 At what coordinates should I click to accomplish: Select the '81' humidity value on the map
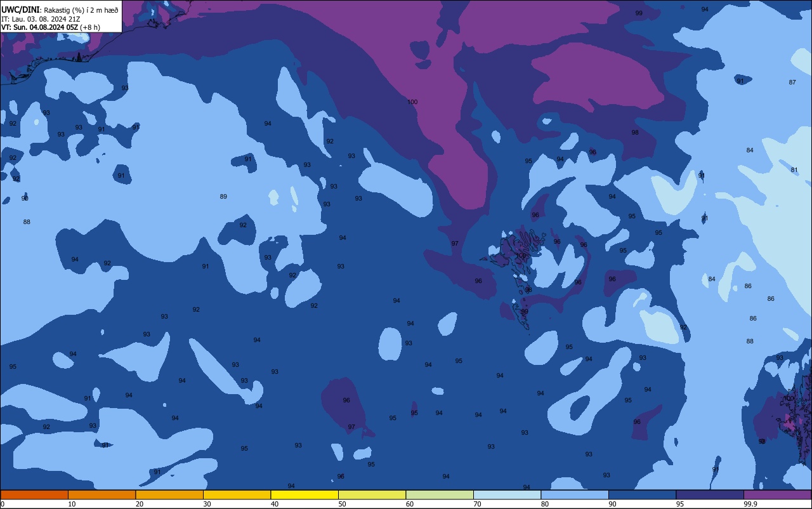point(794,170)
